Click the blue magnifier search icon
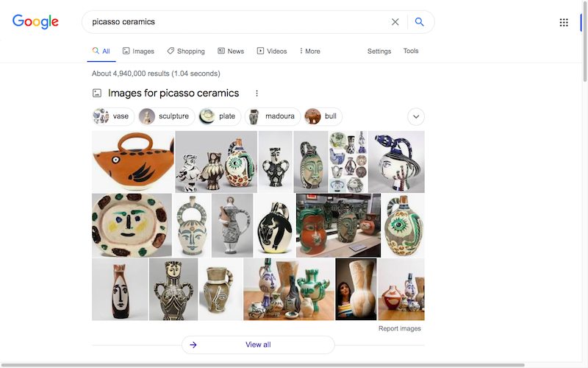 click(419, 22)
